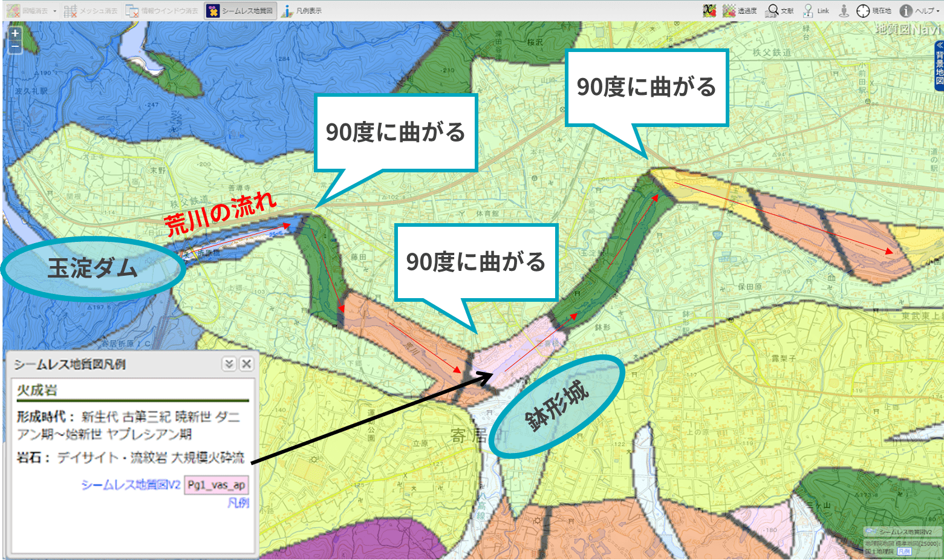Click the pink Pg1_vas_ap legend swatch

(x=216, y=485)
